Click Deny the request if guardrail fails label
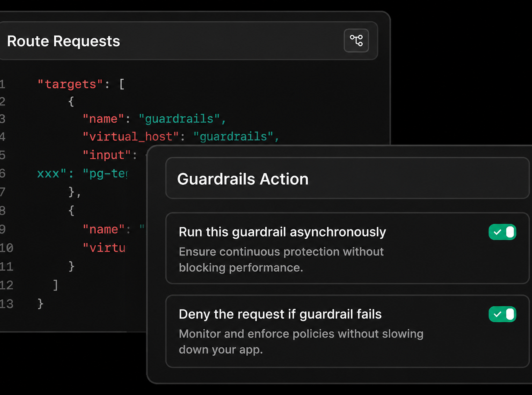Image resolution: width=532 pixels, height=395 pixels. coord(280,314)
